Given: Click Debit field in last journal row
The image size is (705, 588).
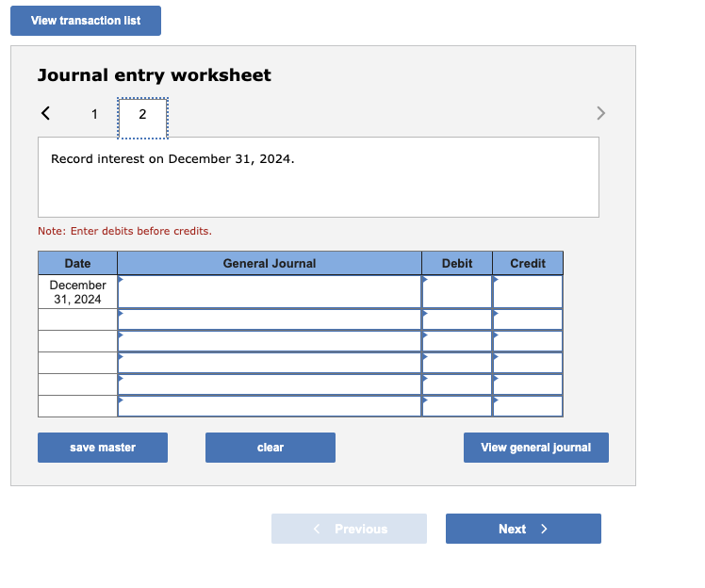Looking at the screenshot, I should 457,406.
